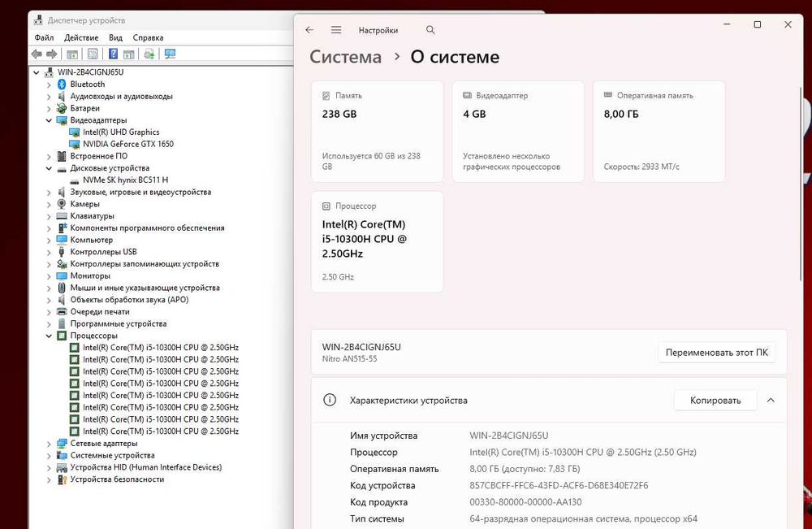Click the Сетевые адаптеры category icon

tap(62, 444)
